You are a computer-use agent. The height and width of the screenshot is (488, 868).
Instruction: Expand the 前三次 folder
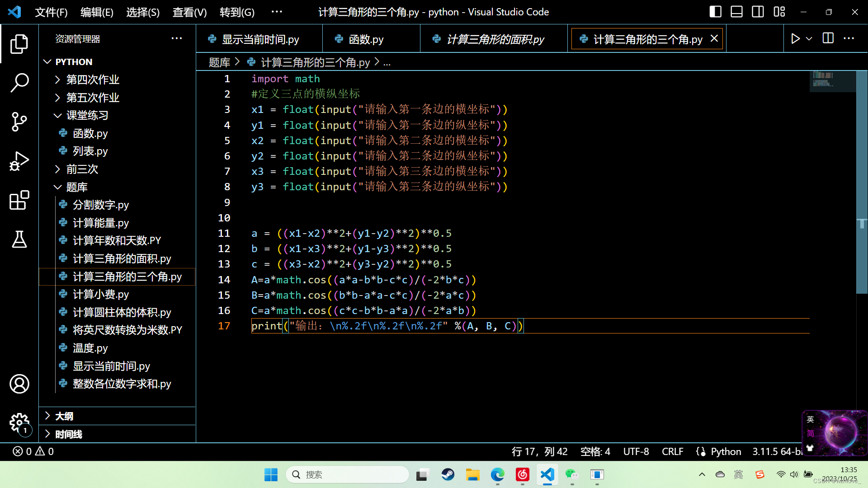click(118, 169)
